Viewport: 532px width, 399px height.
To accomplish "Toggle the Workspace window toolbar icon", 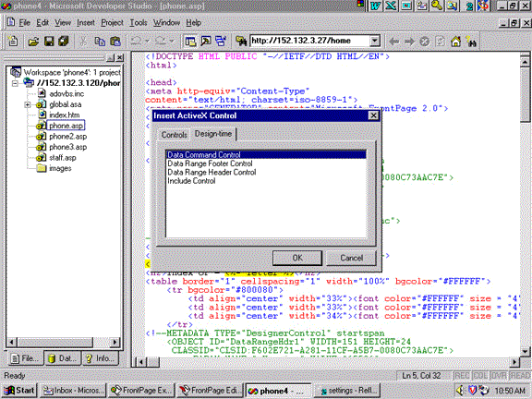I will pyautogui.click(x=190, y=42).
